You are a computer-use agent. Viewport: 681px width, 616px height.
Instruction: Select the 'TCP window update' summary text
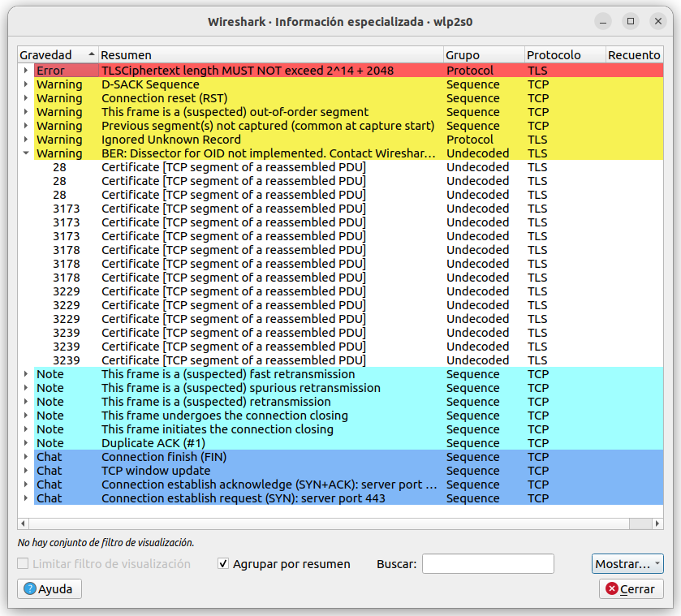click(x=156, y=471)
